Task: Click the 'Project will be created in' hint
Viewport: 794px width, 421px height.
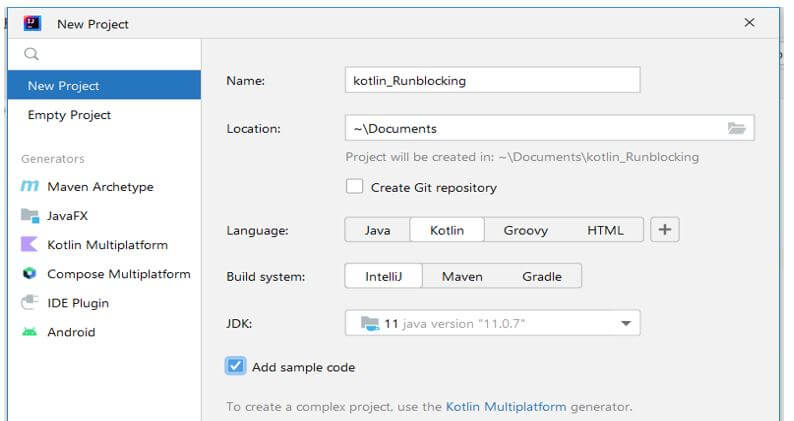Action: point(522,157)
